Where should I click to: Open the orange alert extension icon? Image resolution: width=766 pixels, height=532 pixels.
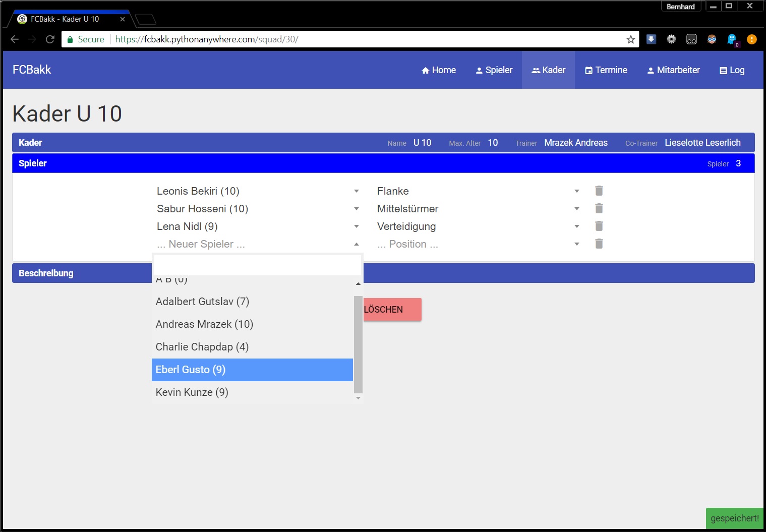point(751,39)
